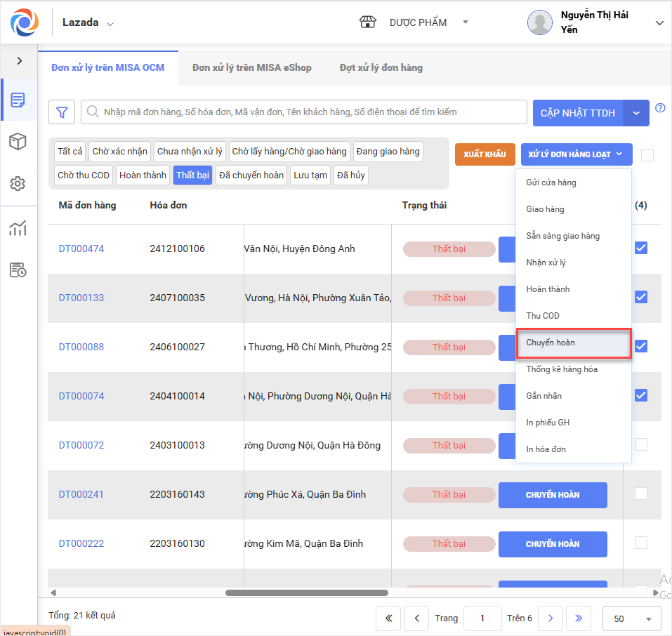Select Chuyển hoàn from the dropdown menu
This screenshot has width=672, height=636.
coord(574,343)
